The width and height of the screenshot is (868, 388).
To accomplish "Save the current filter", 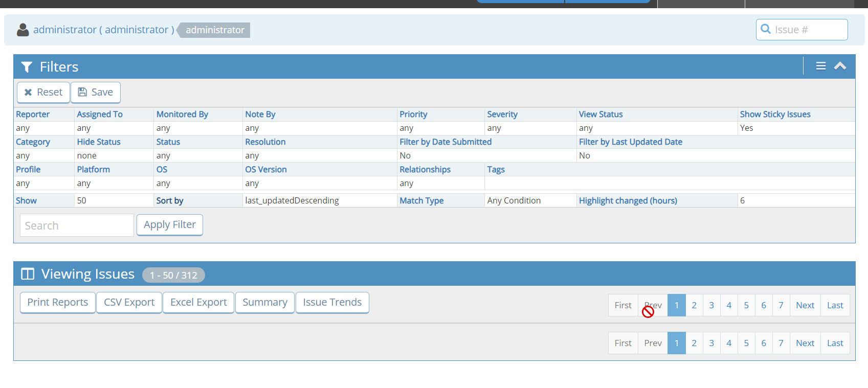I will pos(96,93).
